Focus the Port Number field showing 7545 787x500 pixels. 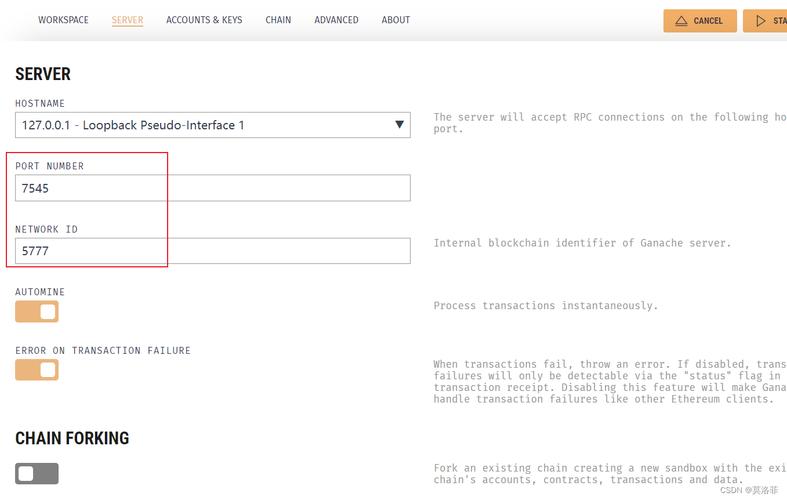(x=213, y=188)
